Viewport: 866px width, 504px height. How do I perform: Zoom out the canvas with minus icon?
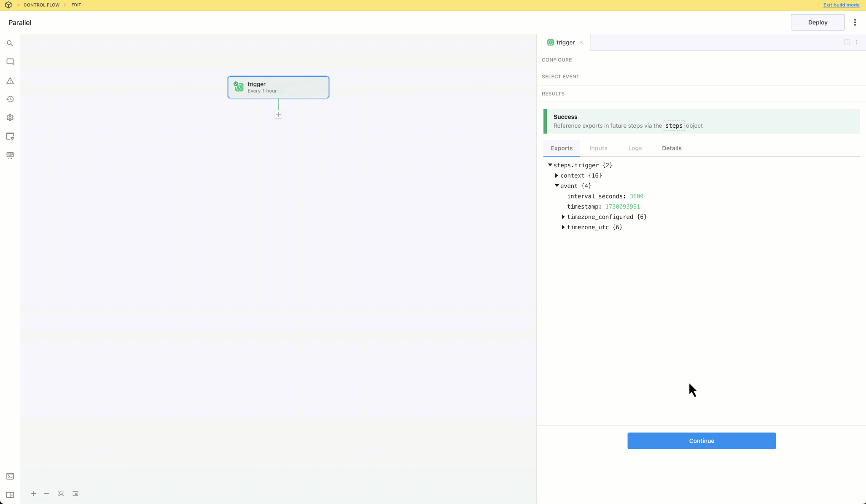tap(47, 493)
